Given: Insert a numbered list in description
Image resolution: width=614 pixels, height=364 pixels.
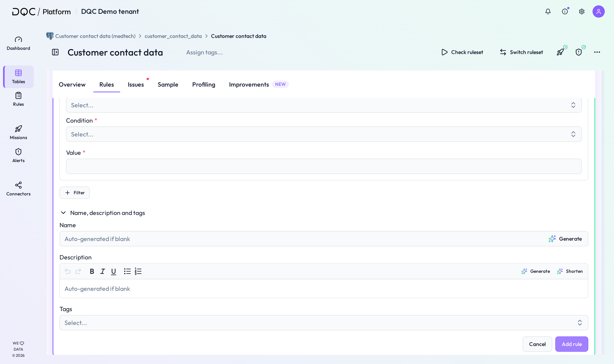Looking at the screenshot, I should coord(138,271).
